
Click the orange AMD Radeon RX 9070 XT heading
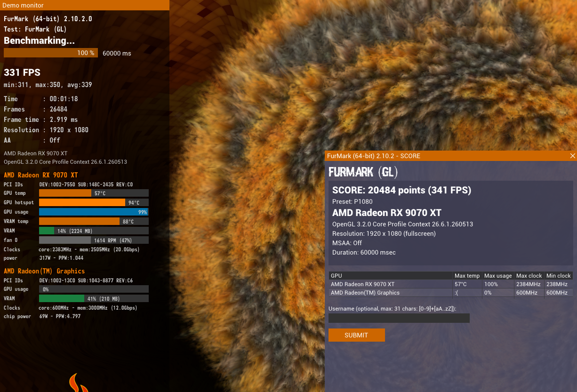point(41,175)
